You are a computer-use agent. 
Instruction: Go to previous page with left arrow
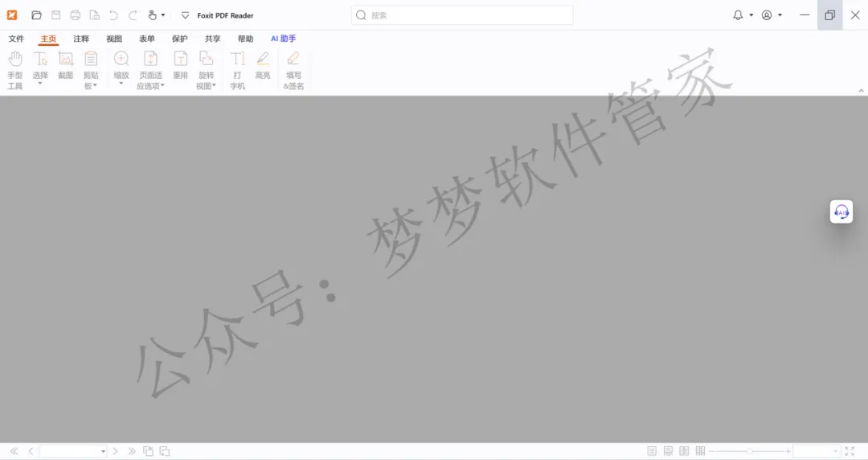coord(31,451)
